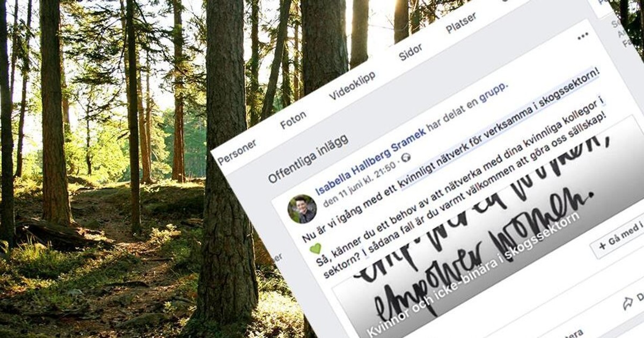Click the globe public privacy icon

click(x=406, y=157)
